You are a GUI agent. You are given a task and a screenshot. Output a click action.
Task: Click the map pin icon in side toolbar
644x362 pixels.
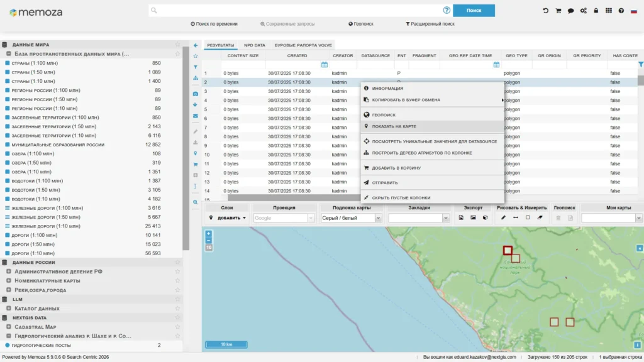pos(196,153)
